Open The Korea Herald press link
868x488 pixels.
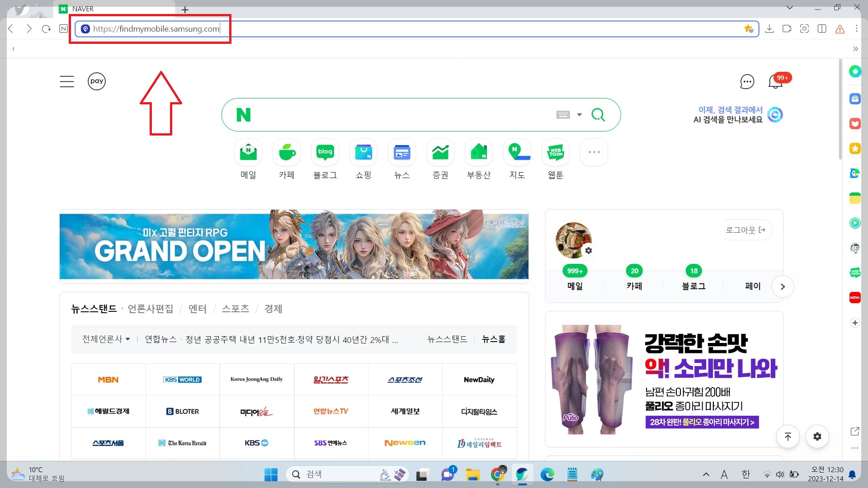[x=182, y=443]
